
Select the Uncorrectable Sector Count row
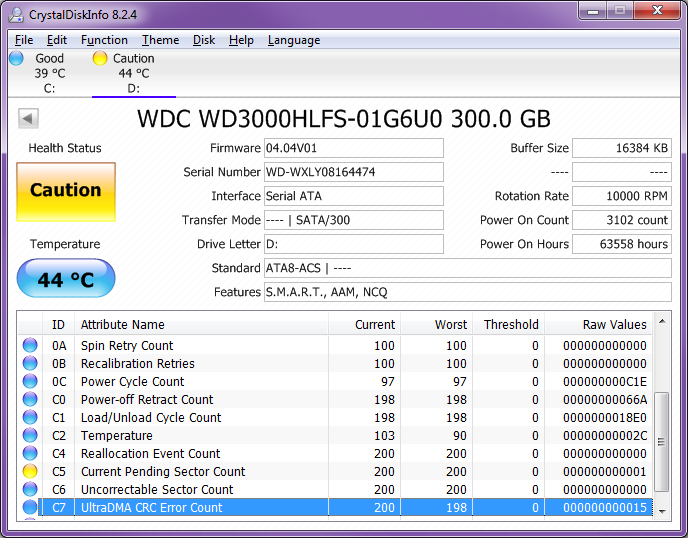click(x=335, y=489)
